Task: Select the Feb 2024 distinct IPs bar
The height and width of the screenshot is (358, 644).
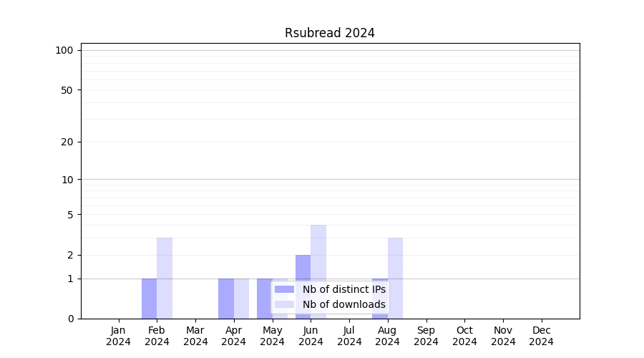Action: coord(149,299)
